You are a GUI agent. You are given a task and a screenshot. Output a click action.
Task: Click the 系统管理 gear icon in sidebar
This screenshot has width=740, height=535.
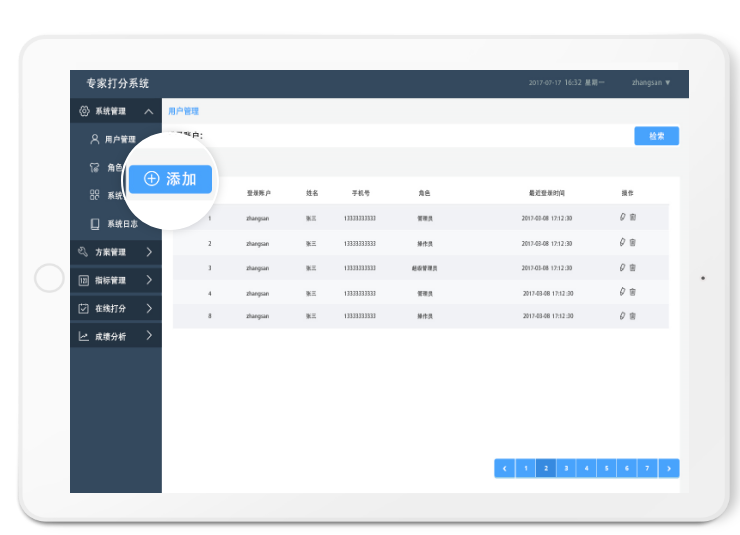(x=84, y=111)
